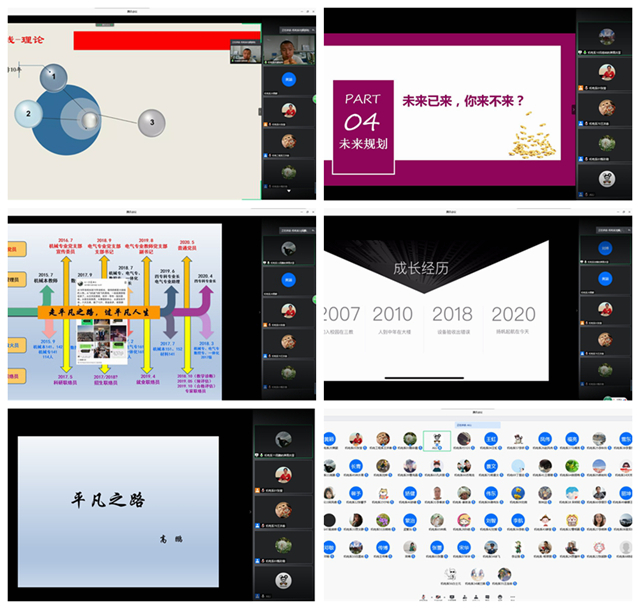Click the dark sphere labeled 1
The height and width of the screenshot is (609, 640).
click(x=52, y=77)
